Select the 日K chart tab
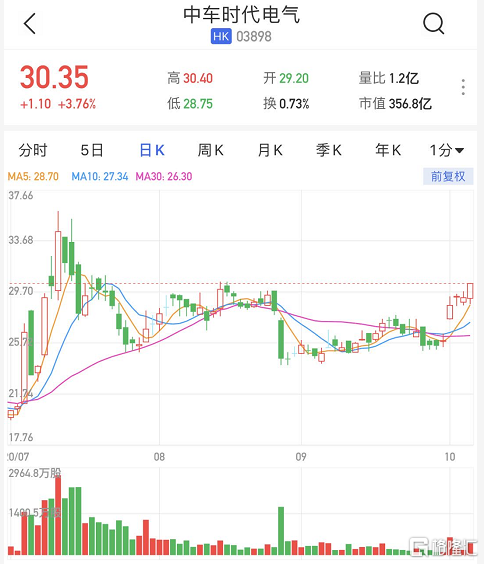Image resolution: width=484 pixels, height=564 pixels. tap(152, 150)
